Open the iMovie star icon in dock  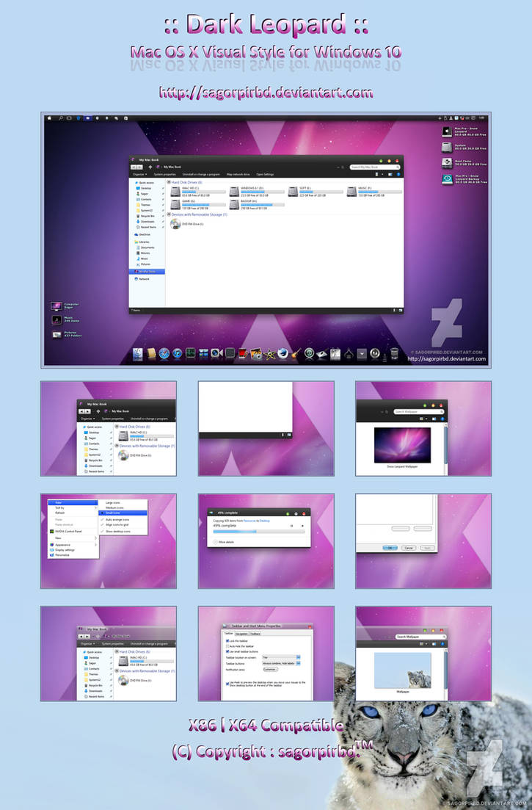pyautogui.click(x=269, y=354)
